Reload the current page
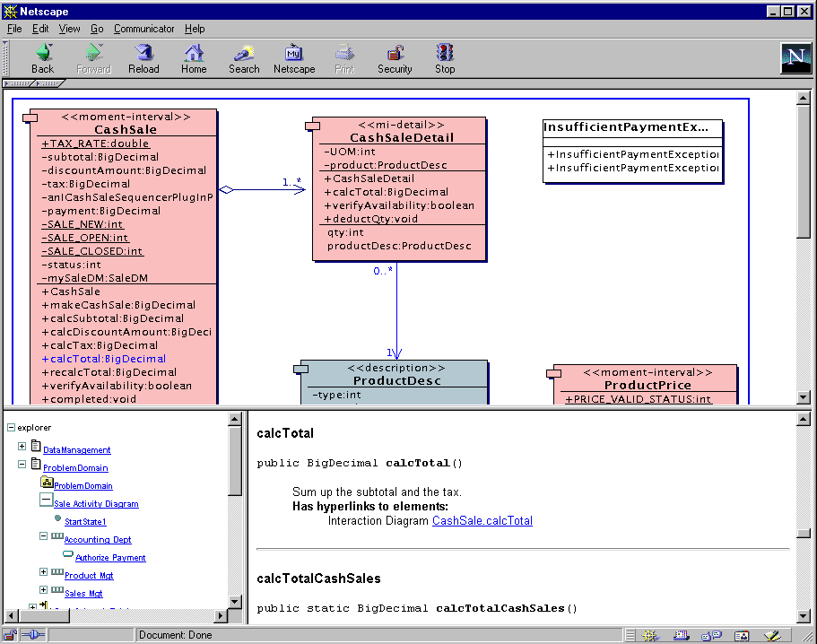This screenshot has width=817, height=644. click(x=143, y=59)
